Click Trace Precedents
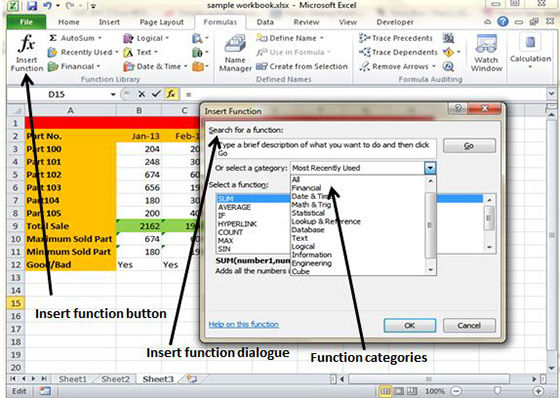Image resolution: width=560 pixels, height=398 pixels. pyautogui.click(x=396, y=38)
